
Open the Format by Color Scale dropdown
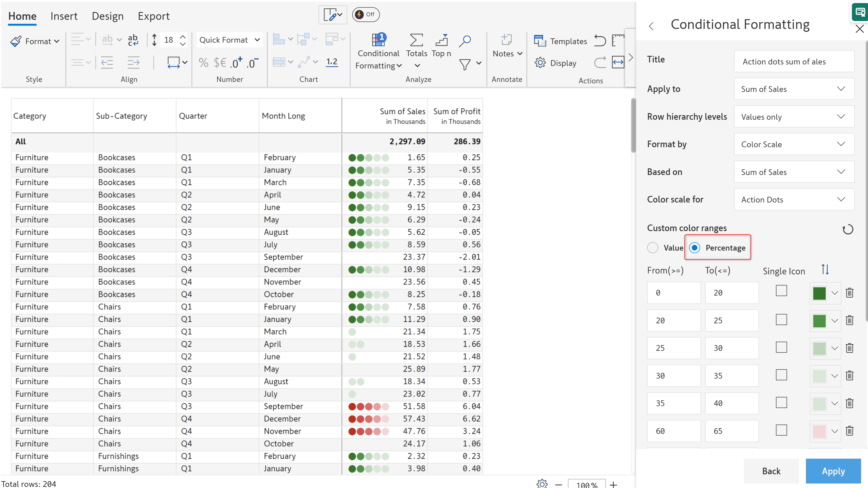794,144
